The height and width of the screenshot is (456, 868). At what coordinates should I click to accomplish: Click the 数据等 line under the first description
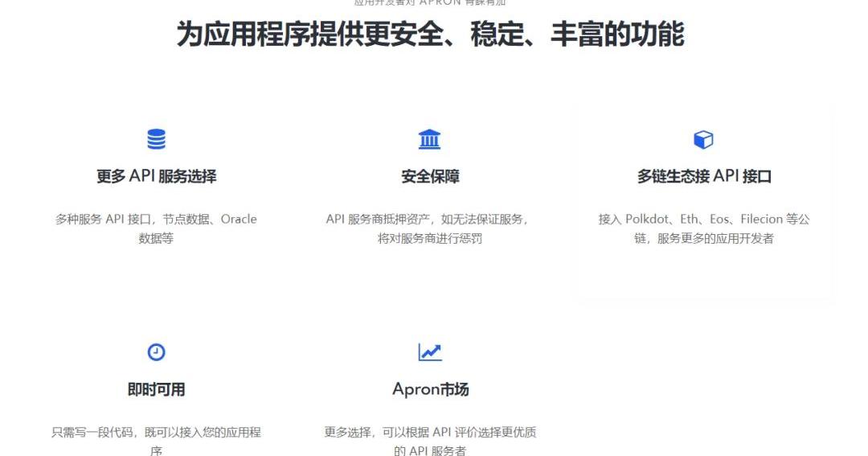tap(156, 239)
